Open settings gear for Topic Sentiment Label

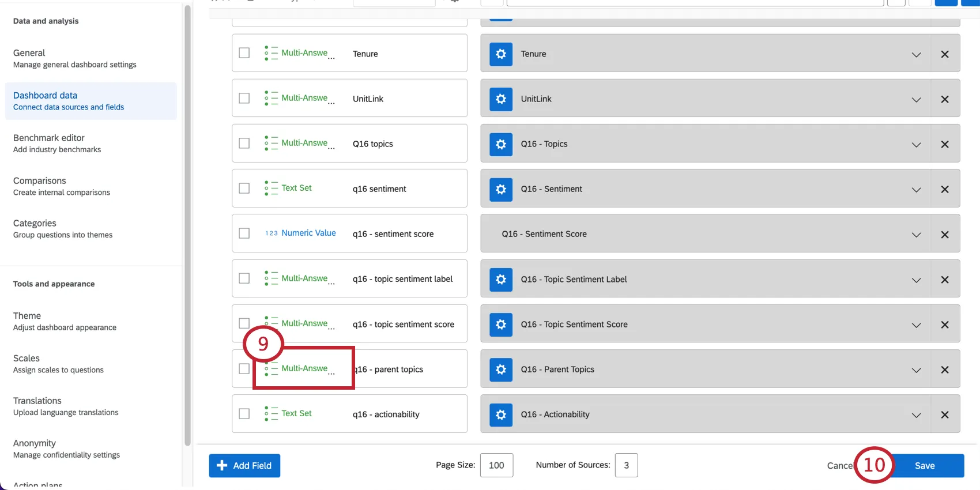(x=500, y=280)
